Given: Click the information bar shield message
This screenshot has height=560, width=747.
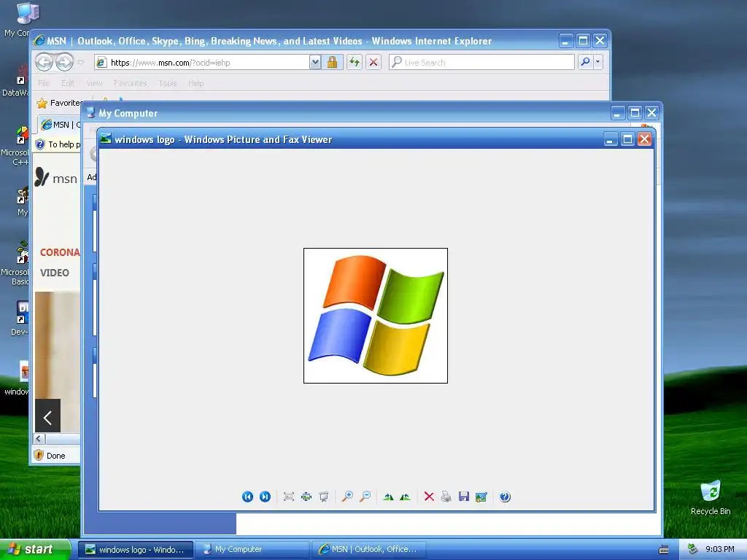Looking at the screenshot, I should [x=58, y=144].
